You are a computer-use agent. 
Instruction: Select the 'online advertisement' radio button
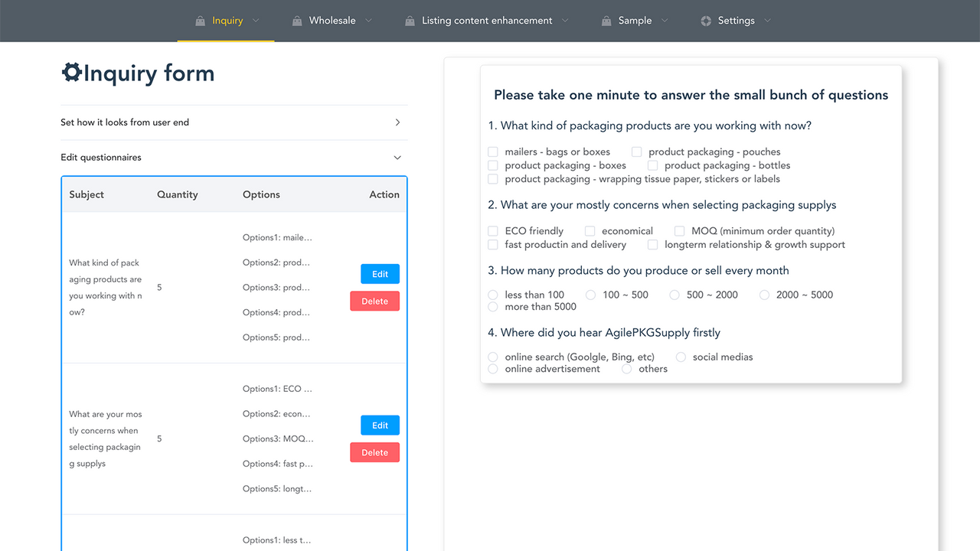point(493,369)
